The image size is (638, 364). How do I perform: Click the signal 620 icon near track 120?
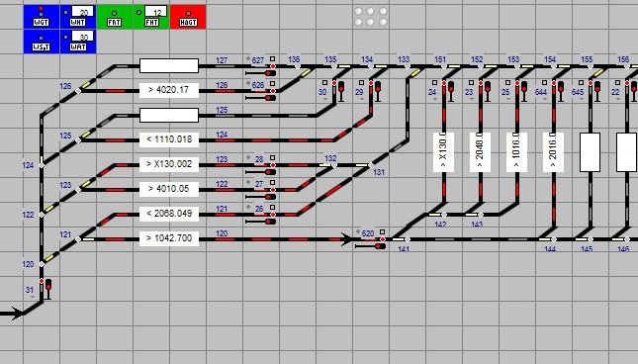pyautogui.click(x=370, y=246)
